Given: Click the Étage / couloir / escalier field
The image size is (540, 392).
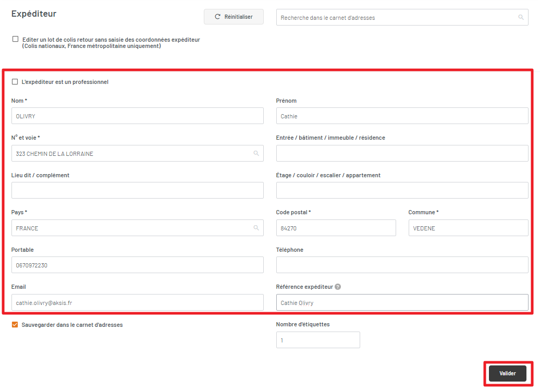Looking at the screenshot, I should [x=402, y=190].
